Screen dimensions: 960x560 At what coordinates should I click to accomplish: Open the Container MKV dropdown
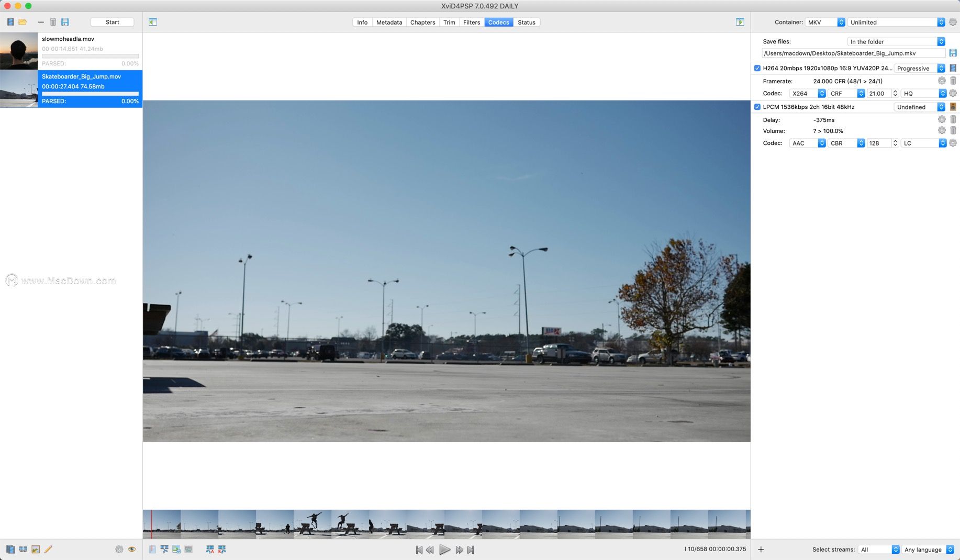825,22
